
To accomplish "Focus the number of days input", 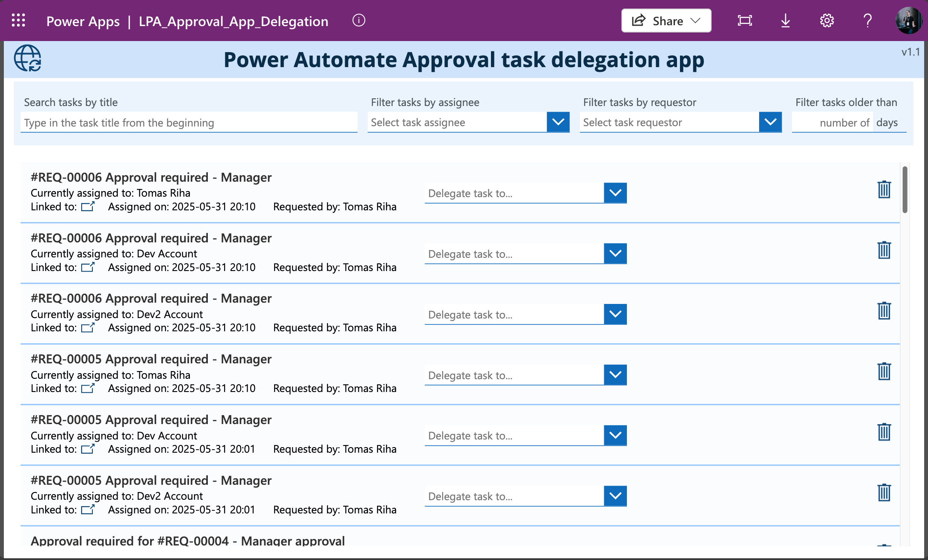I will pos(832,123).
